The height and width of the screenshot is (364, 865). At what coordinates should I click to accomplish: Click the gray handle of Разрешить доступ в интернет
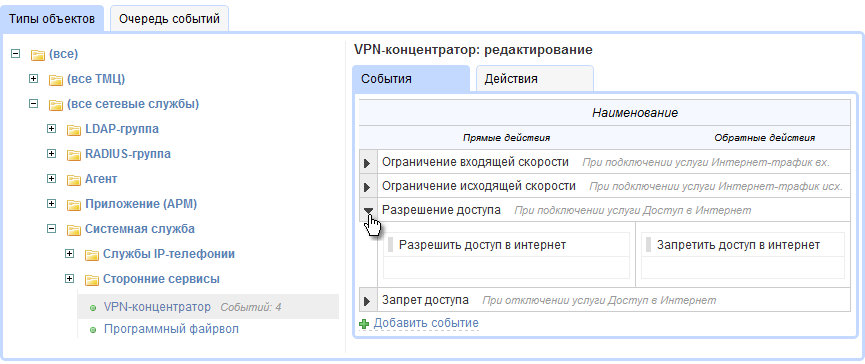[x=391, y=245]
